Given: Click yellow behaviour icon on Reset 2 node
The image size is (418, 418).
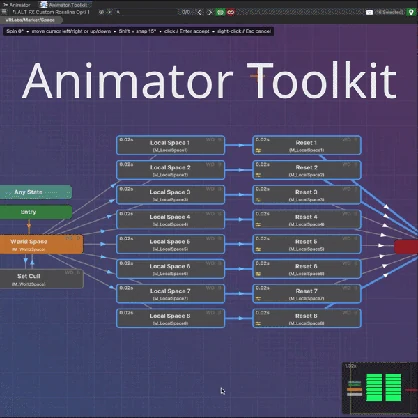Looking at the screenshot, I should coord(258,175).
